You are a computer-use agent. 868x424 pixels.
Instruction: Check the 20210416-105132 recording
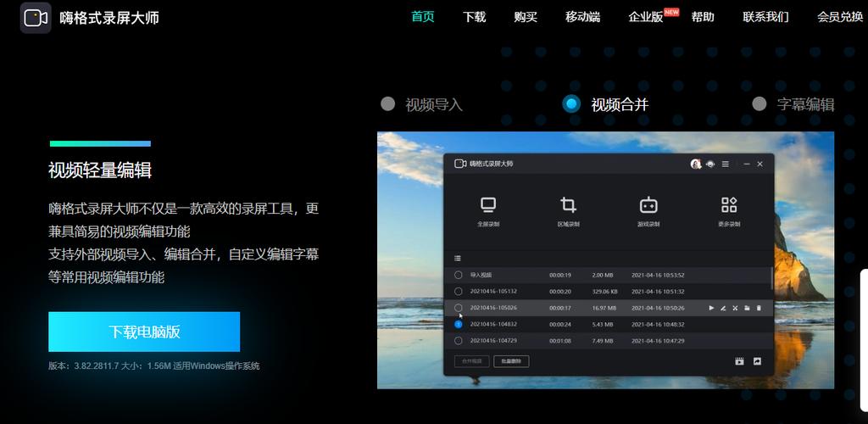[x=459, y=291]
